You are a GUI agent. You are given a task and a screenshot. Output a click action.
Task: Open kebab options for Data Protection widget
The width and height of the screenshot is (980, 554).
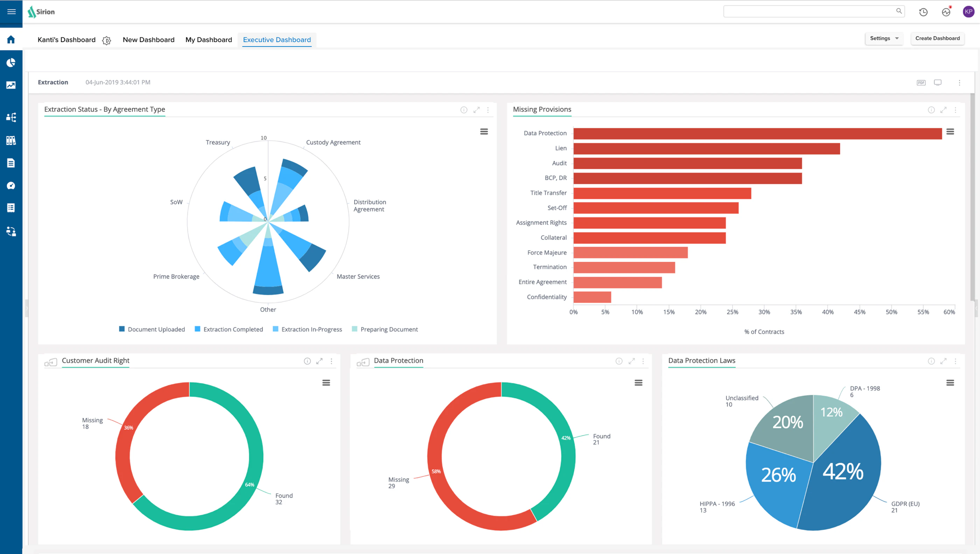click(643, 361)
